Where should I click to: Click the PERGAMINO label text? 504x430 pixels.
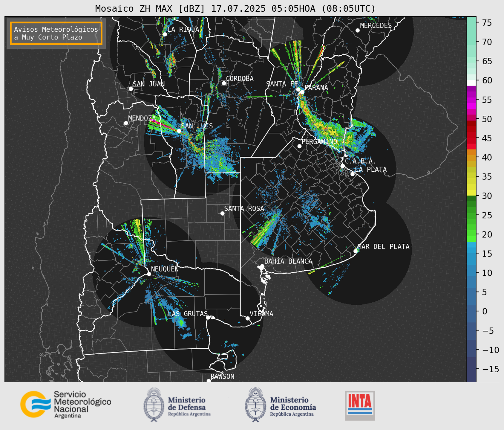319,141
